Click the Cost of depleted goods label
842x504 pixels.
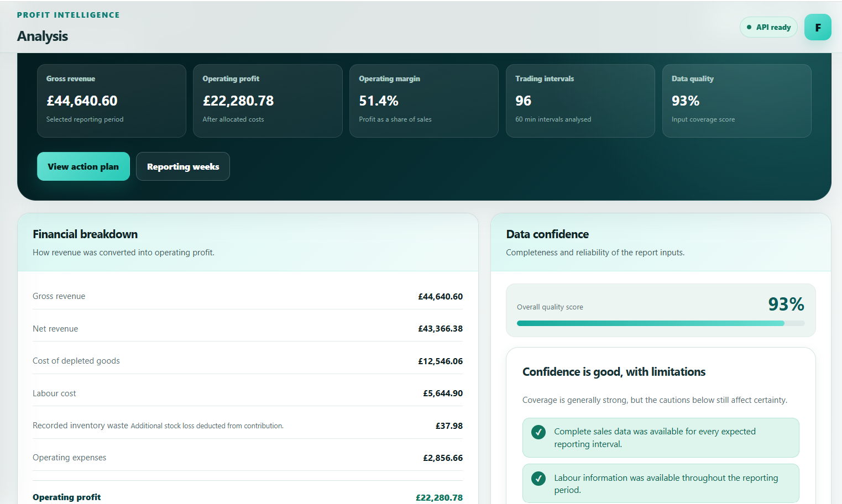click(x=76, y=361)
